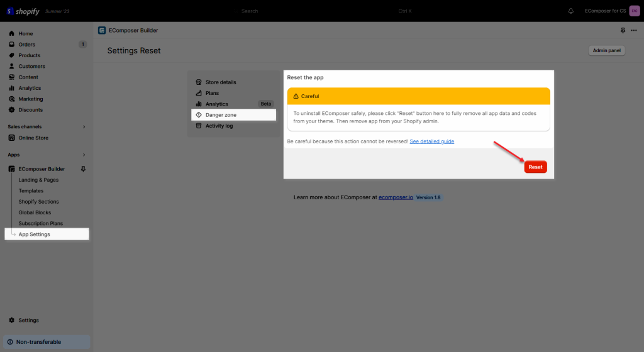Open notifications bell
The image size is (644, 352).
click(571, 11)
